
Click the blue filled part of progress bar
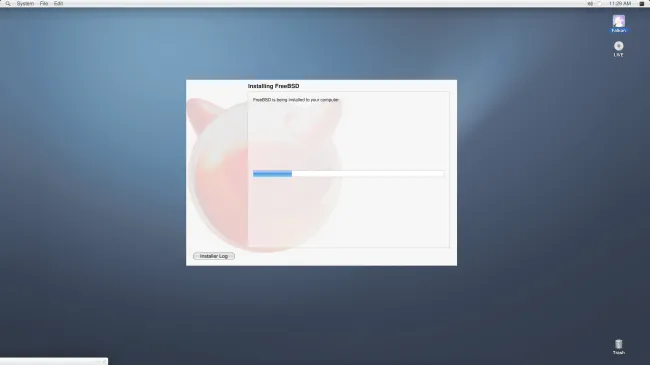pos(272,174)
